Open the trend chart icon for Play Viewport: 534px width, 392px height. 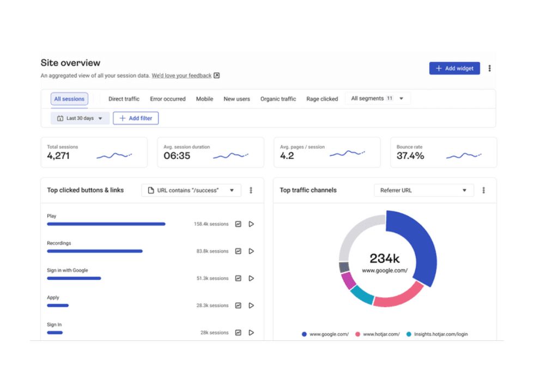(238, 224)
